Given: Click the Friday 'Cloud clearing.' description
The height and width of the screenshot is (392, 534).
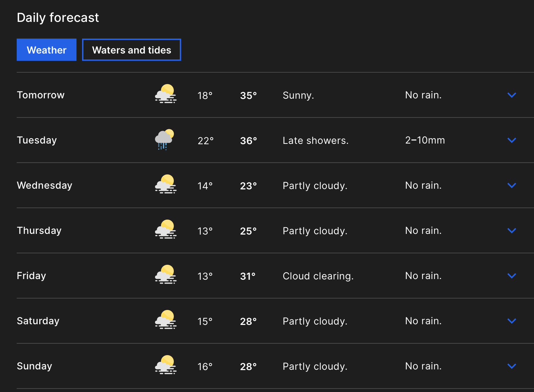Looking at the screenshot, I should [x=318, y=276].
